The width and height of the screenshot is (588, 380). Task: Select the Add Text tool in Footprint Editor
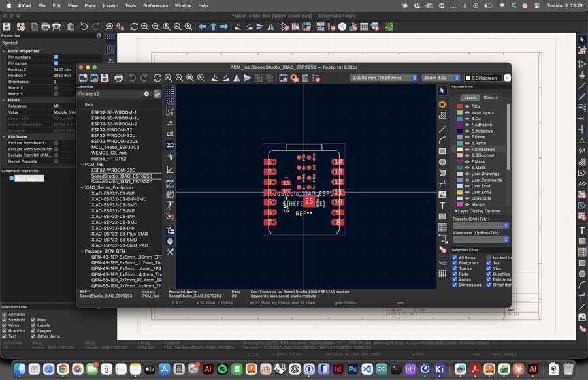tap(442, 206)
